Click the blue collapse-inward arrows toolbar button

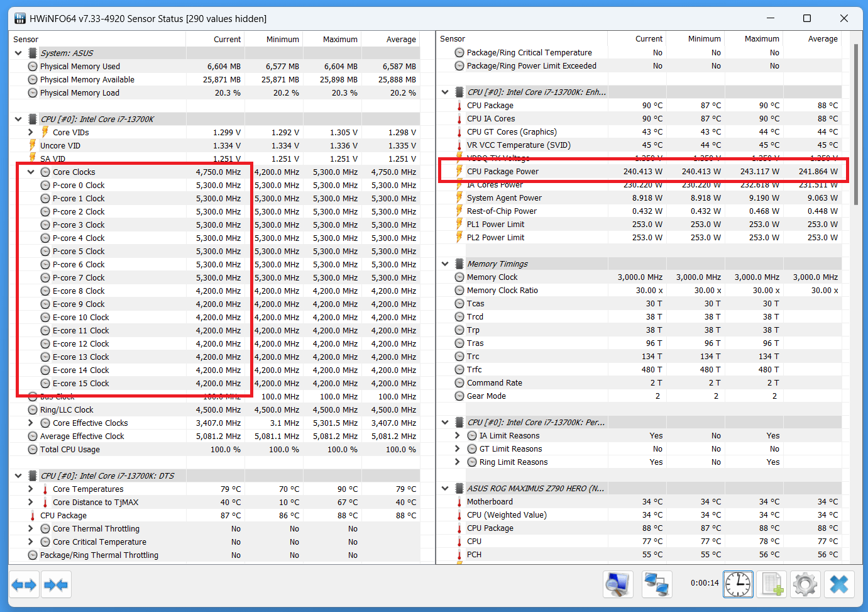pos(56,585)
